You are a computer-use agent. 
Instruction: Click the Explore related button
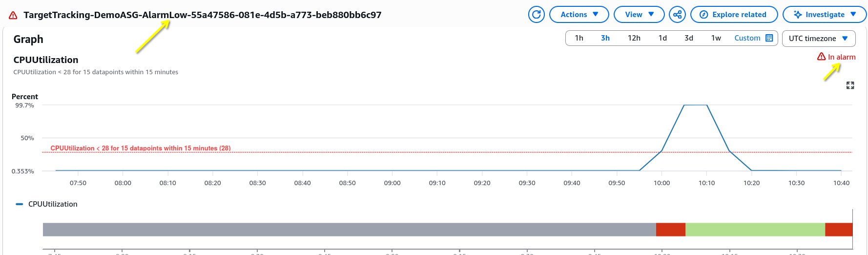(734, 14)
